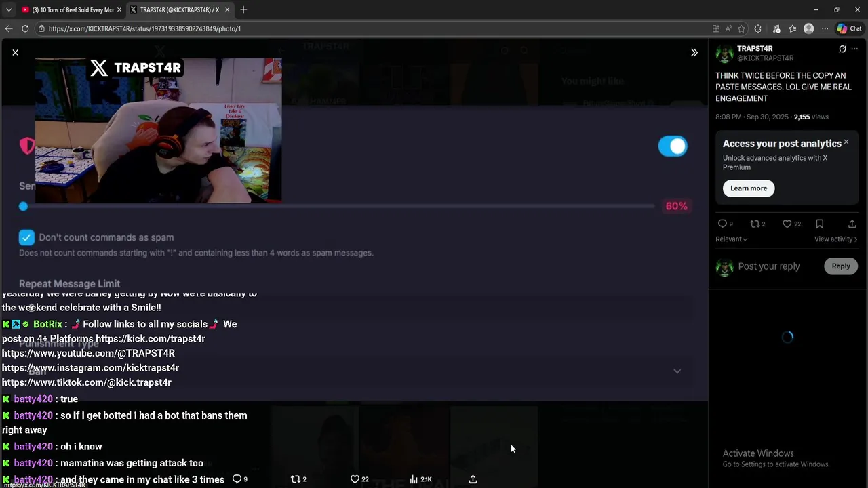Dismiss the post analytics promo card

click(846, 142)
